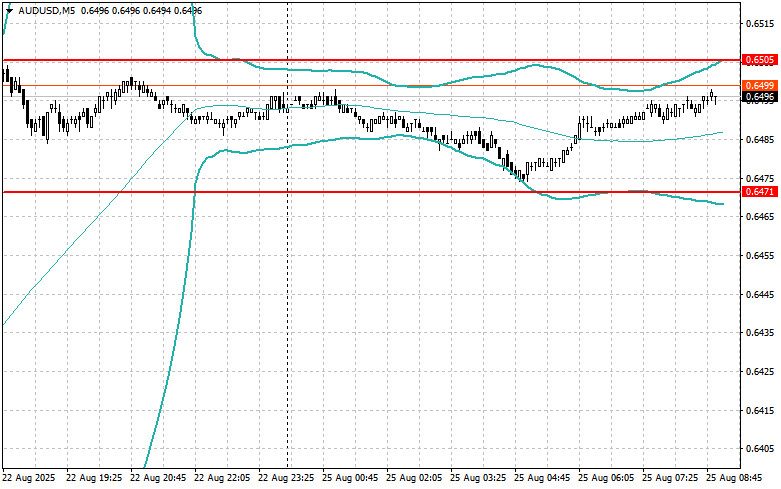Click the 25 Aug 06:05 time label
This screenshot has height=489, width=781.
click(x=606, y=478)
